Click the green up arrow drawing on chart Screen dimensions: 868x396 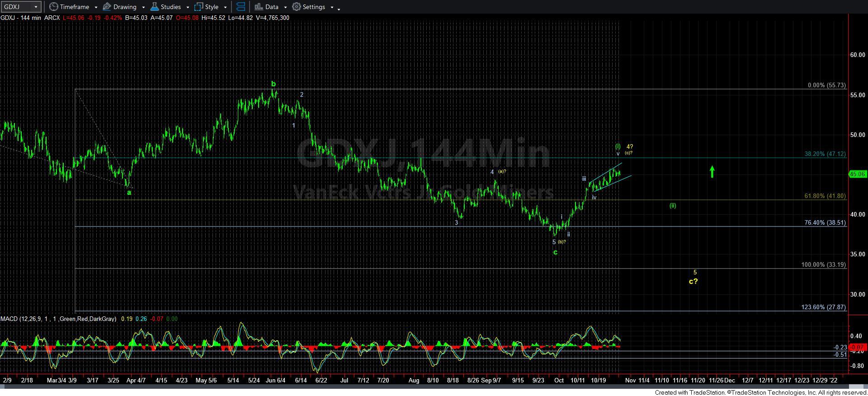712,172
